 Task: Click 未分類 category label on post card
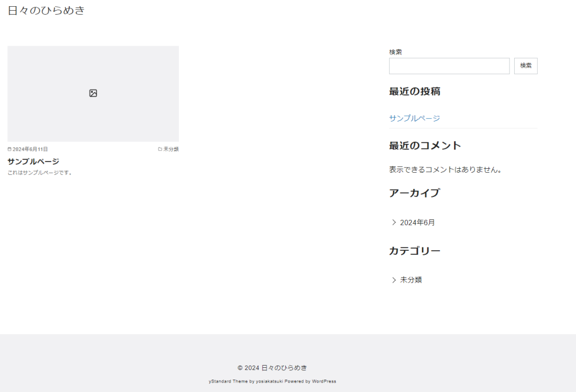171,150
